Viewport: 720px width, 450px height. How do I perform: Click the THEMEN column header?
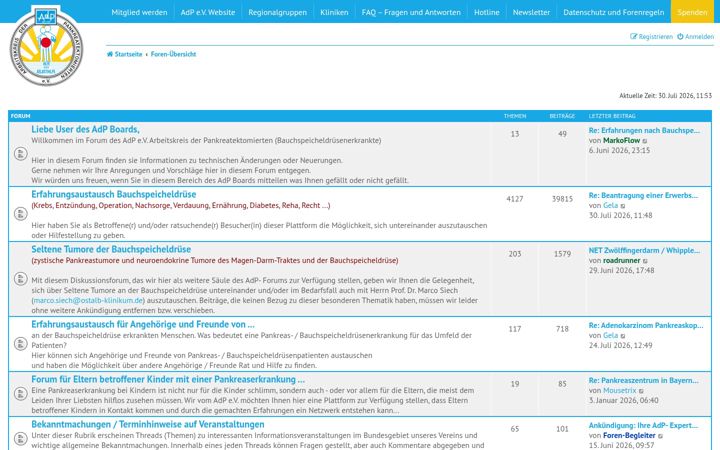pos(515,116)
